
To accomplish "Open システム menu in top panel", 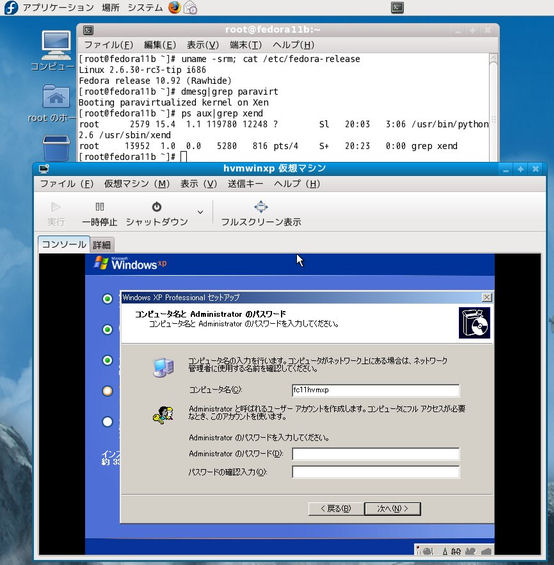I will (x=145, y=8).
